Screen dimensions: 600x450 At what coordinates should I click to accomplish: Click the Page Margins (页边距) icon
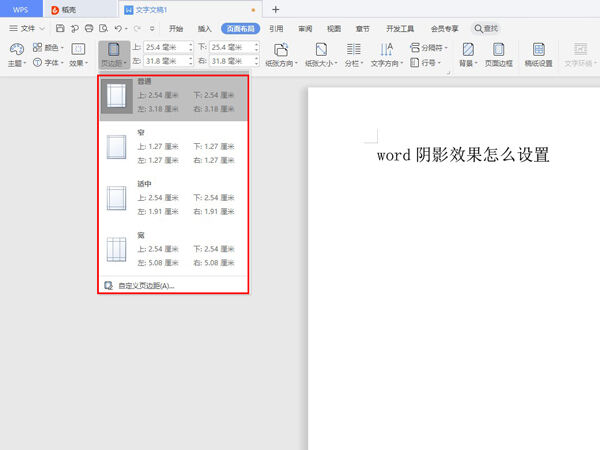pyautogui.click(x=112, y=49)
